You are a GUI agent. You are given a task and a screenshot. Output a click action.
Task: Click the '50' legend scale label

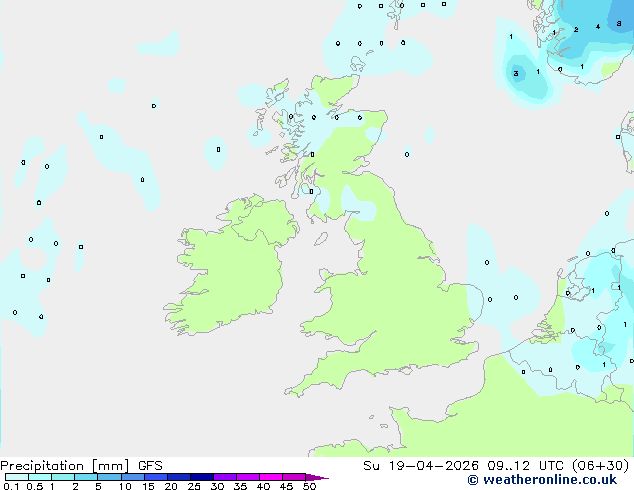(309, 486)
